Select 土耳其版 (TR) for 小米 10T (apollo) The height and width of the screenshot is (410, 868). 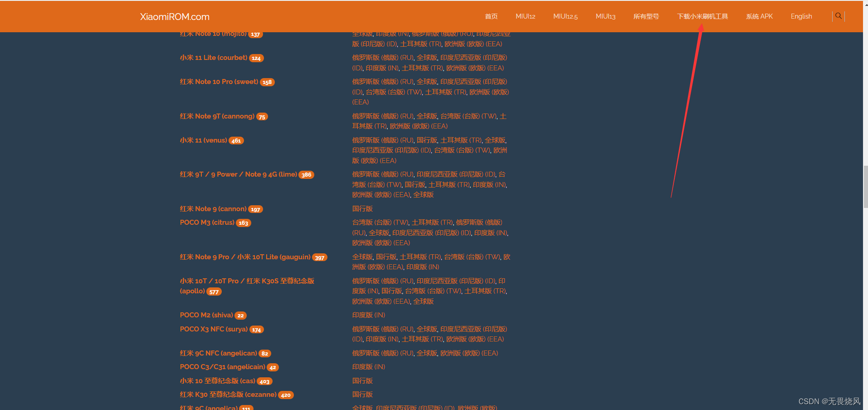tap(485, 291)
